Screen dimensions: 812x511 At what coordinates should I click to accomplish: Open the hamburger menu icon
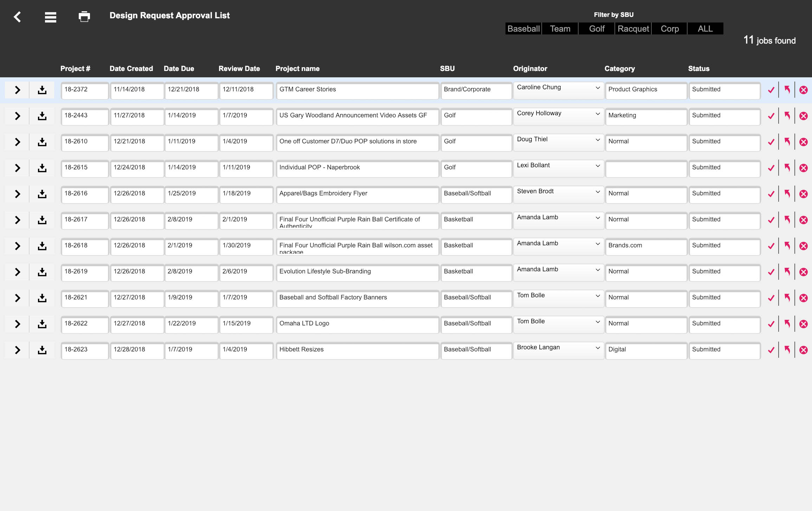click(51, 17)
